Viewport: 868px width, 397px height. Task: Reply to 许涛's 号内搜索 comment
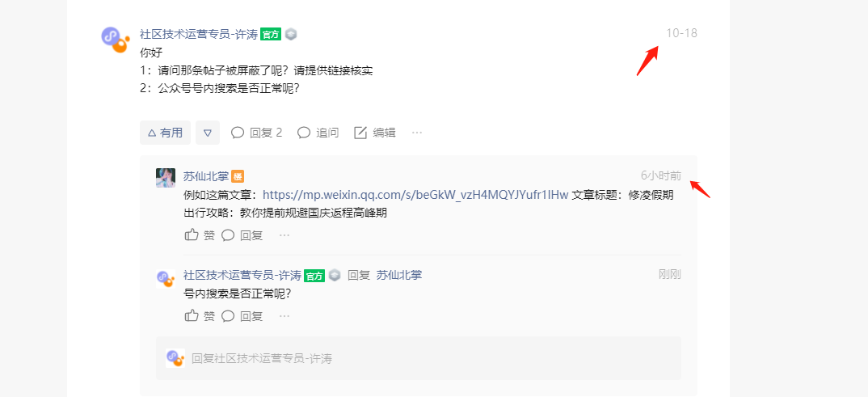(242, 316)
